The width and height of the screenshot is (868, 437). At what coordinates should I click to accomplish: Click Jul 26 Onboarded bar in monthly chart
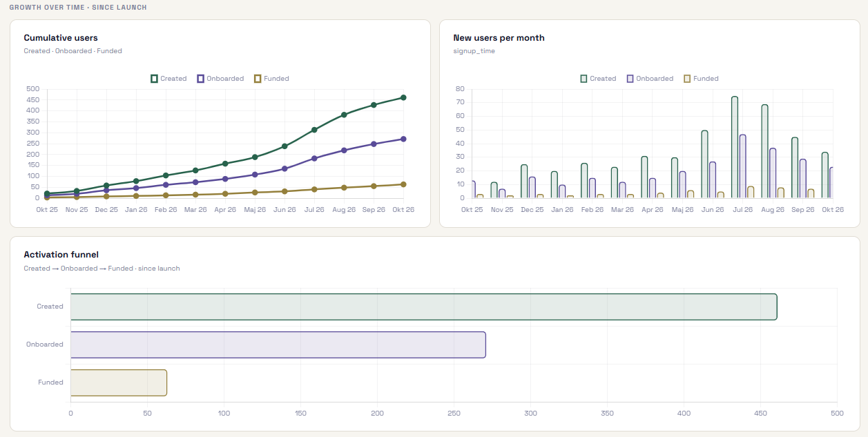pyautogui.click(x=743, y=166)
